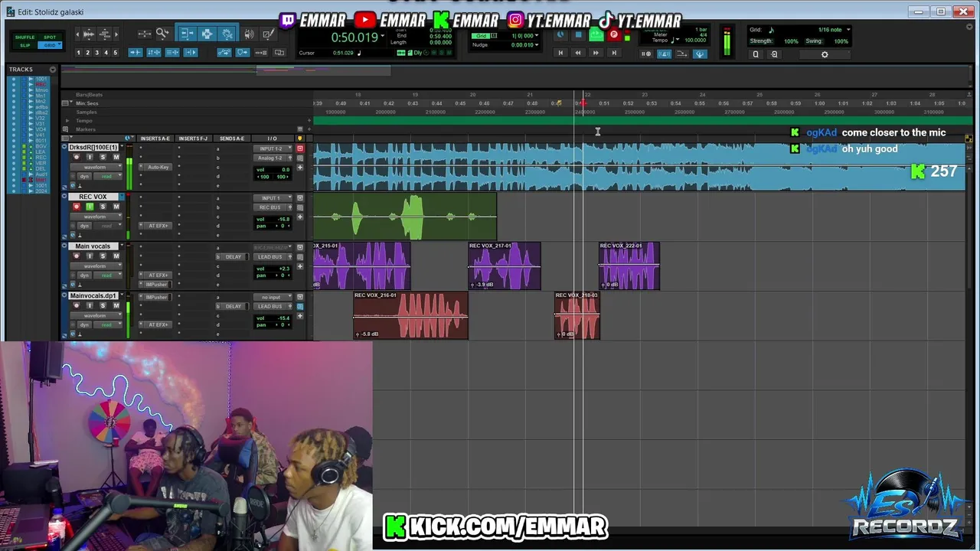The image size is (980, 551).
Task: Click the Quantize Q button
Action: tap(756, 54)
